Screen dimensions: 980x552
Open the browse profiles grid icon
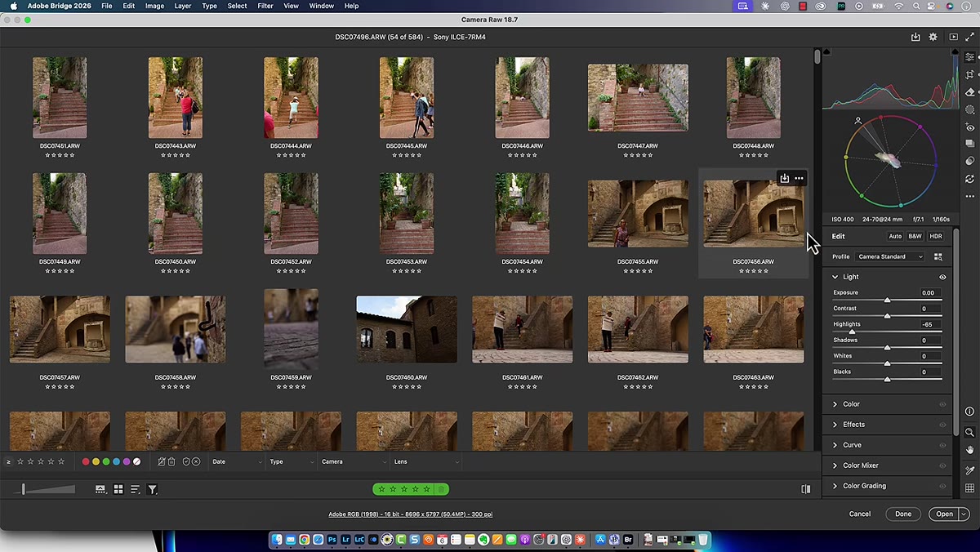click(x=938, y=256)
